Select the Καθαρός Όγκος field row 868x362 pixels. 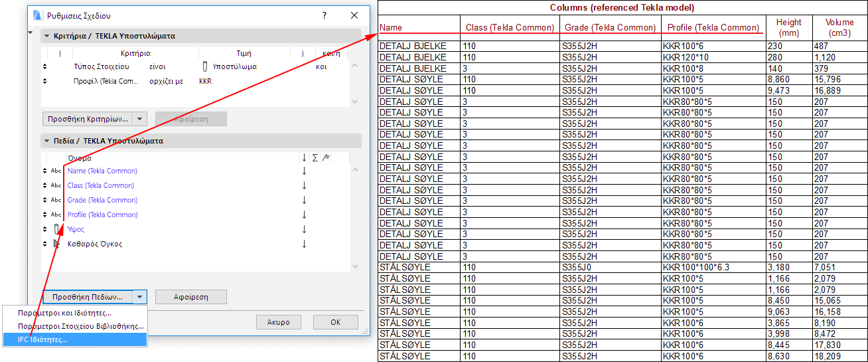(195, 244)
